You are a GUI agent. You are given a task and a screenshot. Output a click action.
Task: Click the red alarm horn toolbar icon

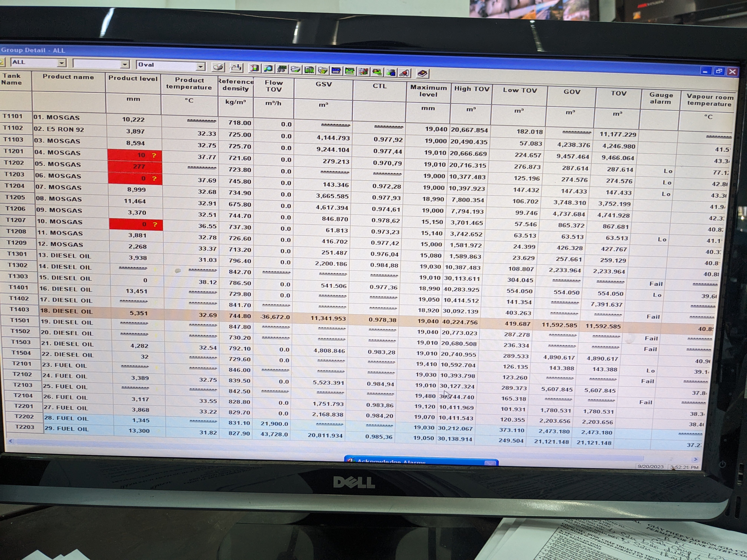click(x=405, y=73)
